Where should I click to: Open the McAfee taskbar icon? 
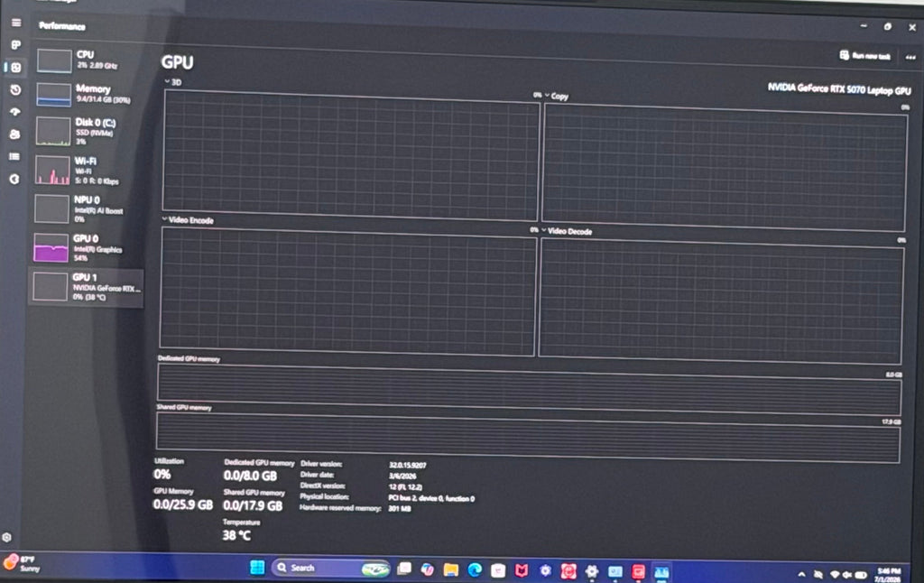(522, 570)
